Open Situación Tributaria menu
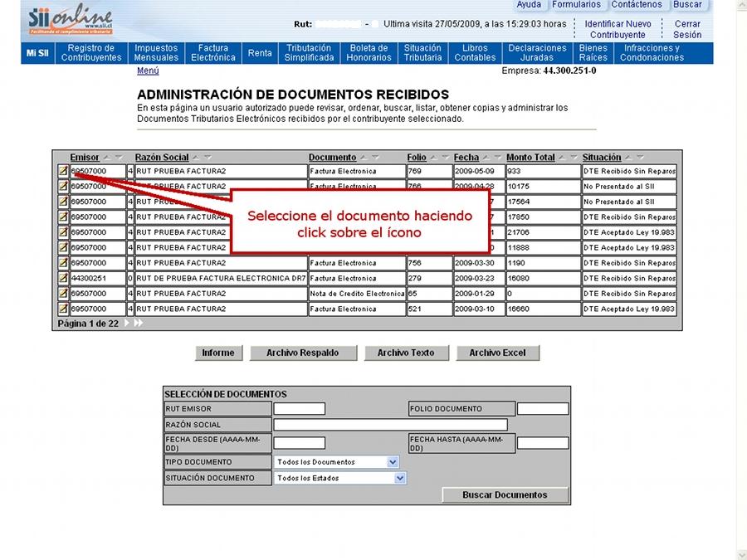 [x=422, y=53]
